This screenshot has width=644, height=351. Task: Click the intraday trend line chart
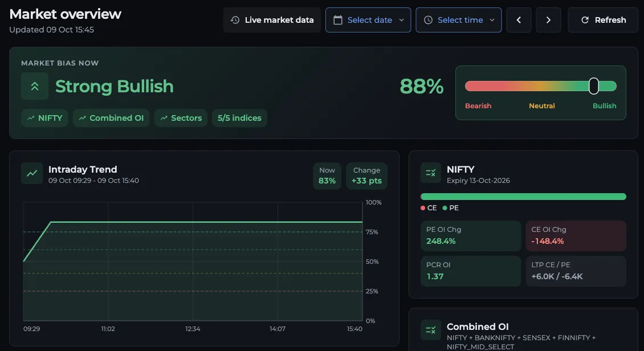tap(193, 261)
